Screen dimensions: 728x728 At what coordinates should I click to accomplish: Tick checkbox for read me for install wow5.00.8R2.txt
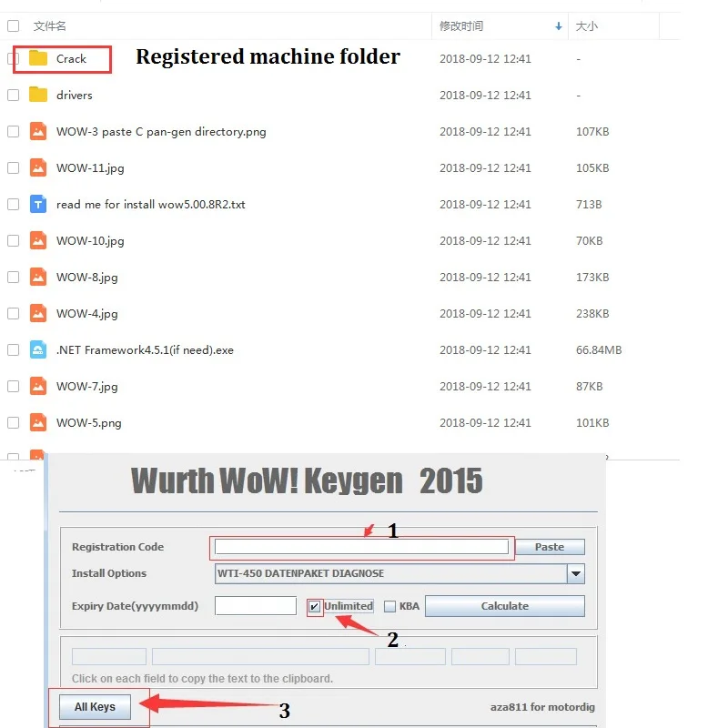tap(14, 204)
